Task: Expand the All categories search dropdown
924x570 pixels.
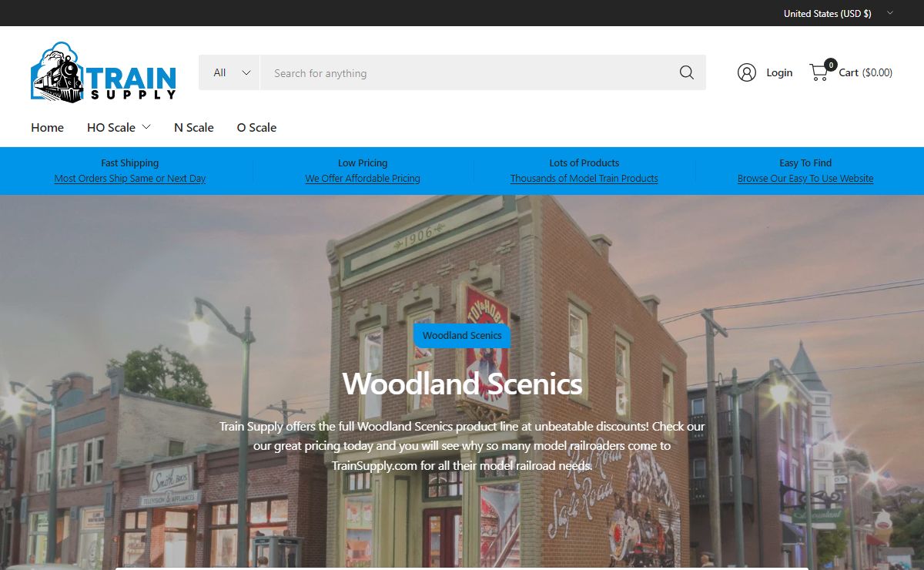Action: [x=229, y=72]
